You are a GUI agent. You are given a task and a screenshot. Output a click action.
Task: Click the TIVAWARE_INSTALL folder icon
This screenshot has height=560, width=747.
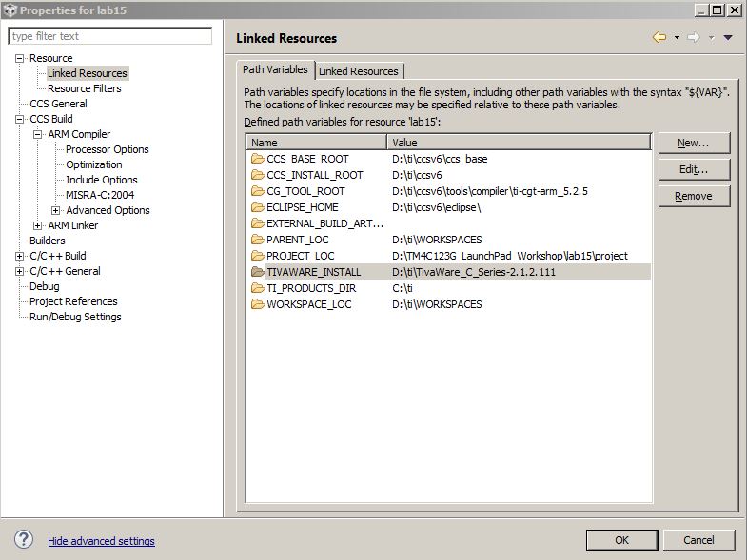tap(258, 271)
